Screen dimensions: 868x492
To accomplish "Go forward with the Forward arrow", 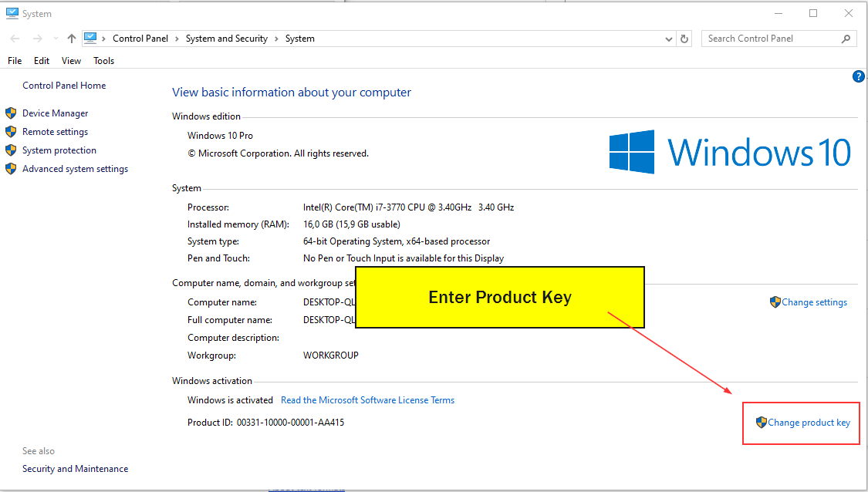I will click(x=37, y=39).
